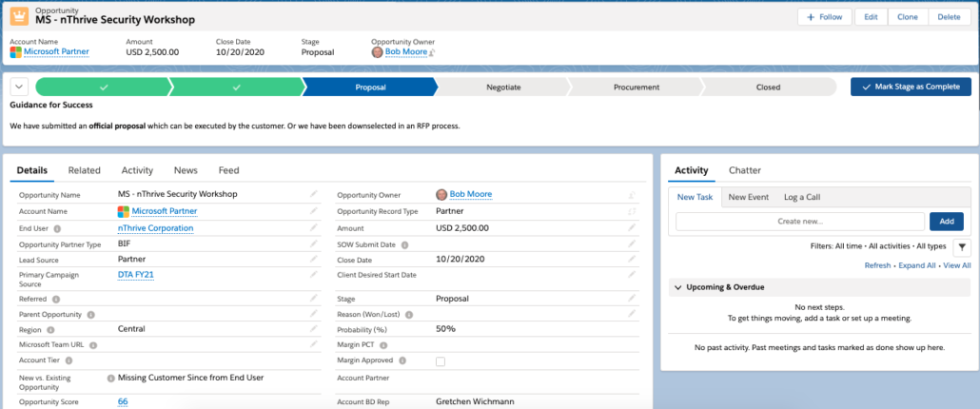The height and width of the screenshot is (409, 980).
Task: Click pencil icon for Account Name field
Action: coord(314,211)
